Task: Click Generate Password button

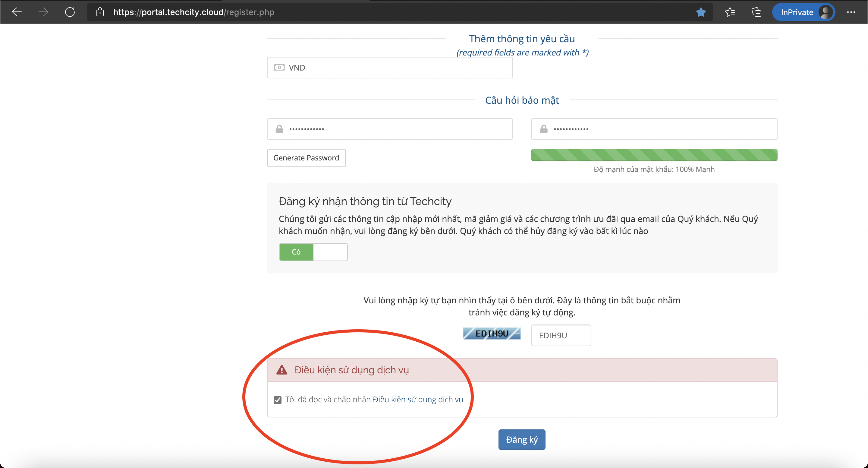Action: point(306,158)
